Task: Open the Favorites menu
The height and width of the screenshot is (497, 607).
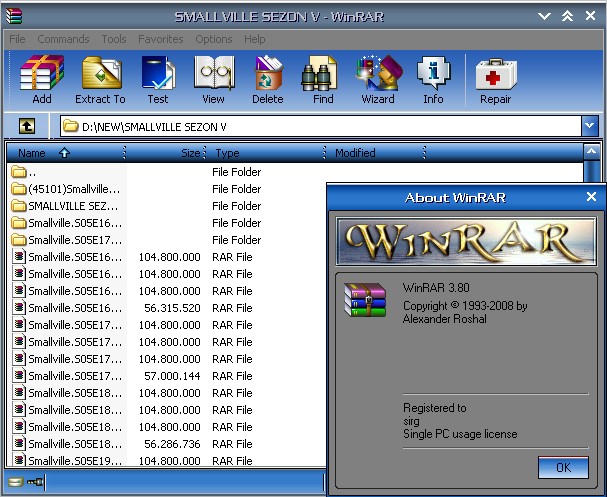Action: coord(161,39)
